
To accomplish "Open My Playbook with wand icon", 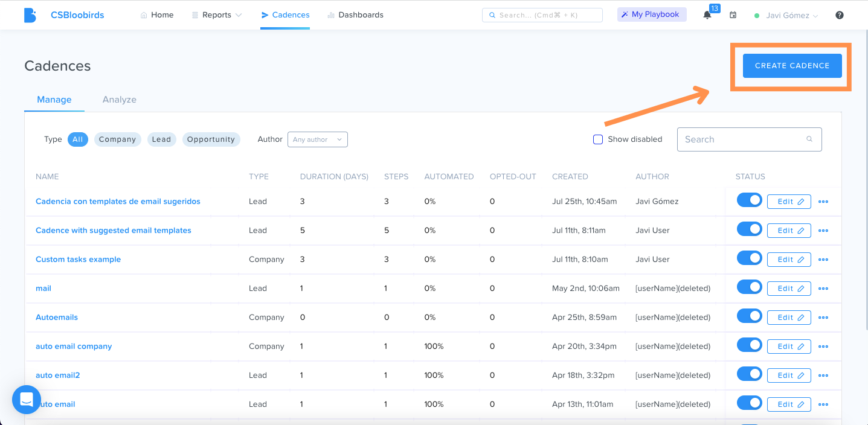I will [x=652, y=14].
